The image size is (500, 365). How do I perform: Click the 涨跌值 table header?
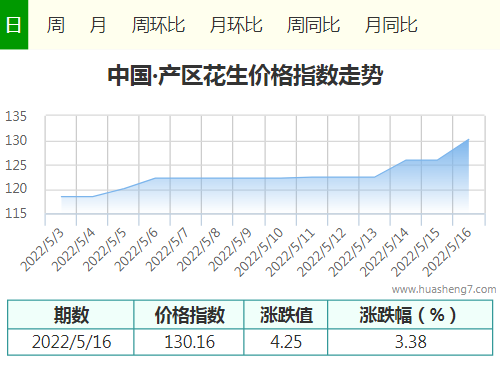tap(286, 315)
